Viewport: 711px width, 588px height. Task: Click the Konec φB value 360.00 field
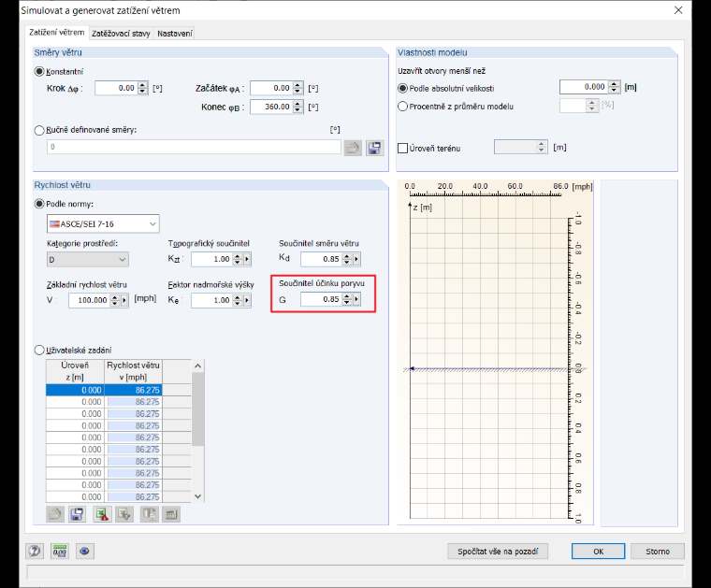click(x=271, y=107)
